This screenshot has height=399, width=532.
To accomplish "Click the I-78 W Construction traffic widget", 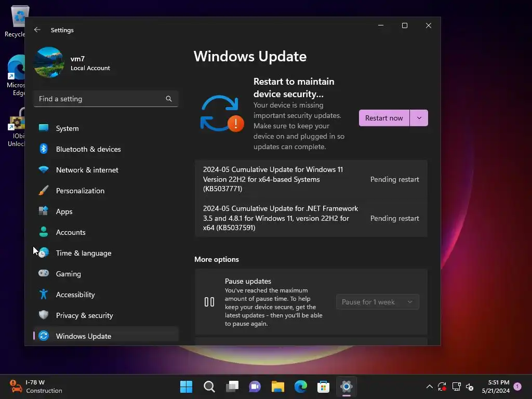I will point(36,387).
